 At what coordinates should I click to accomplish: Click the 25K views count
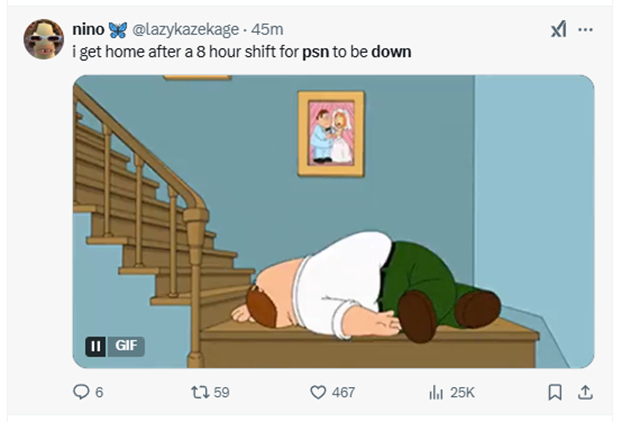(462, 392)
